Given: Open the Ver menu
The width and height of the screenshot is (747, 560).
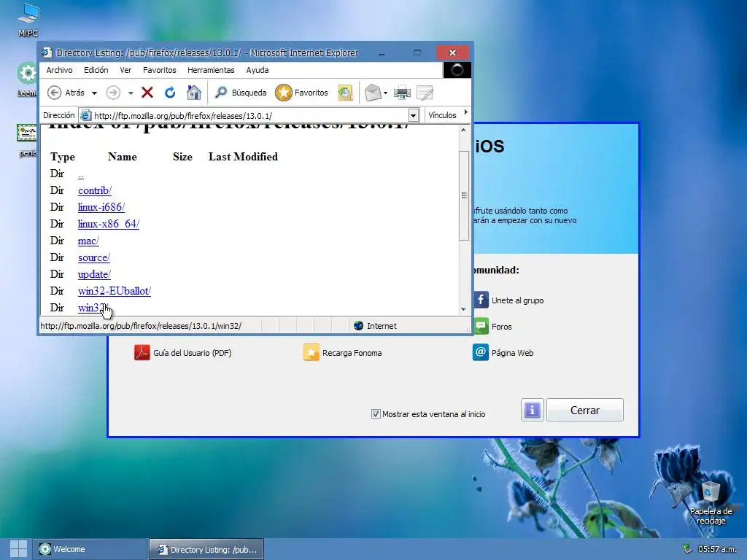Looking at the screenshot, I should coord(125,70).
